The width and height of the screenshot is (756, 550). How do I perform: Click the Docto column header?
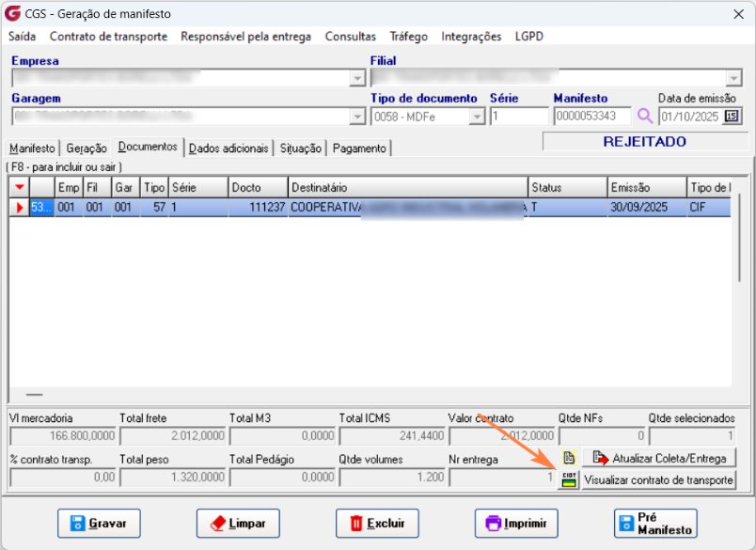point(258,187)
